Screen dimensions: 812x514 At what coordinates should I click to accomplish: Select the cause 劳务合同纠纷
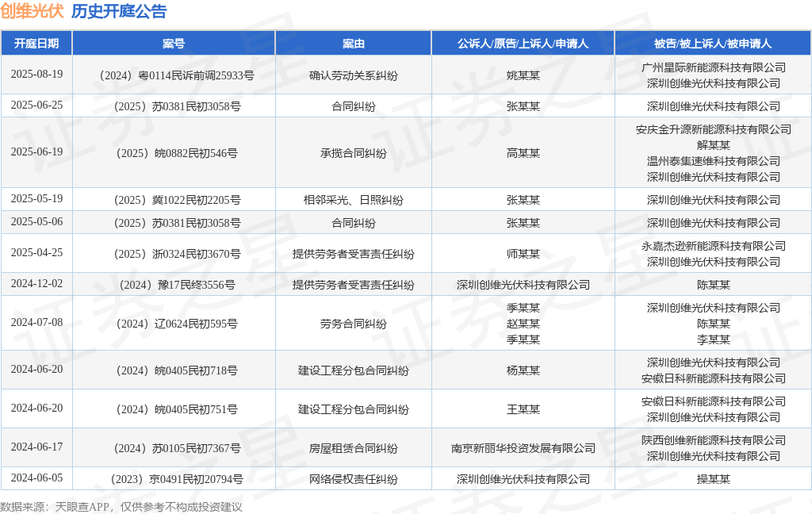(353, 324)
